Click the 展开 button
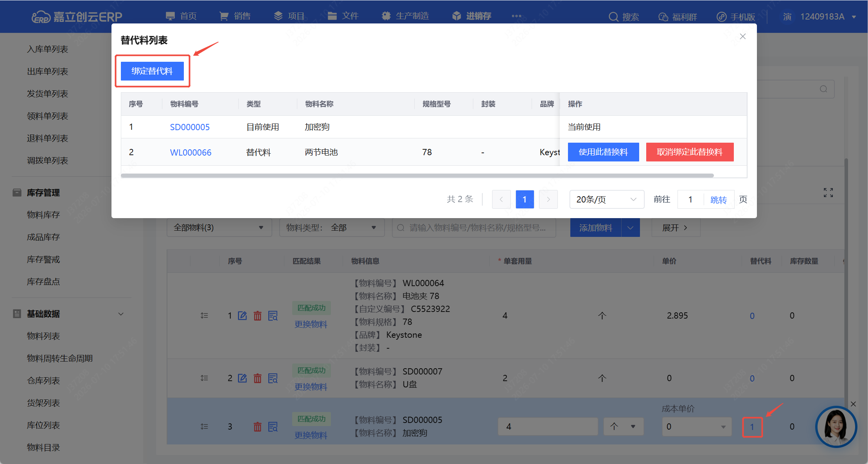The height and width of the screenshot is (464, 868). (676, 228)
